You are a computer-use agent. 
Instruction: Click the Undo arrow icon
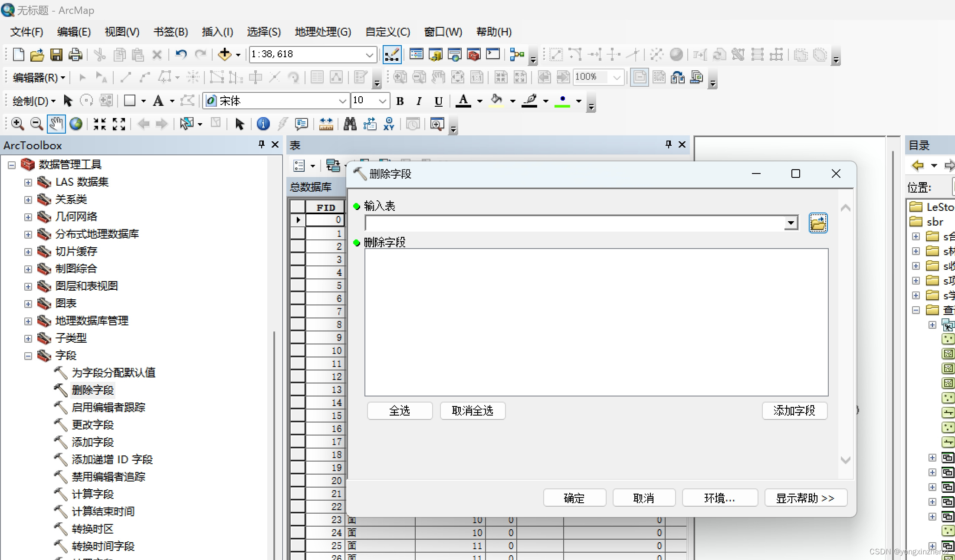(181, 55)
